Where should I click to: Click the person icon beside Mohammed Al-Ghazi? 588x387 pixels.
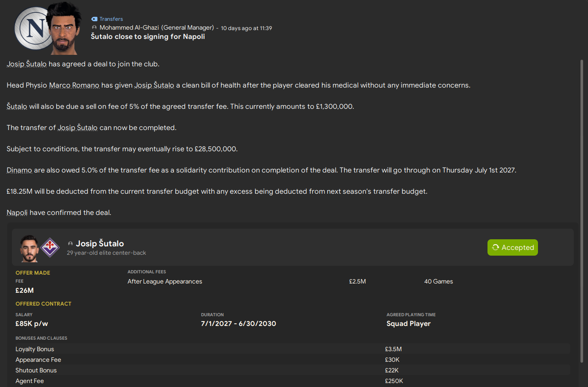[93, 27]
